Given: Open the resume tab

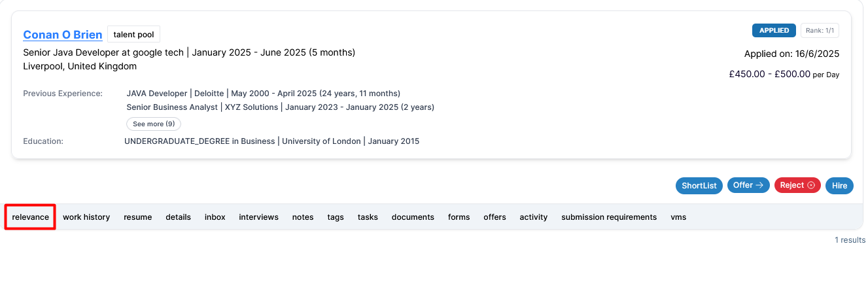Looking at the screenshot, I should (137, 217).
